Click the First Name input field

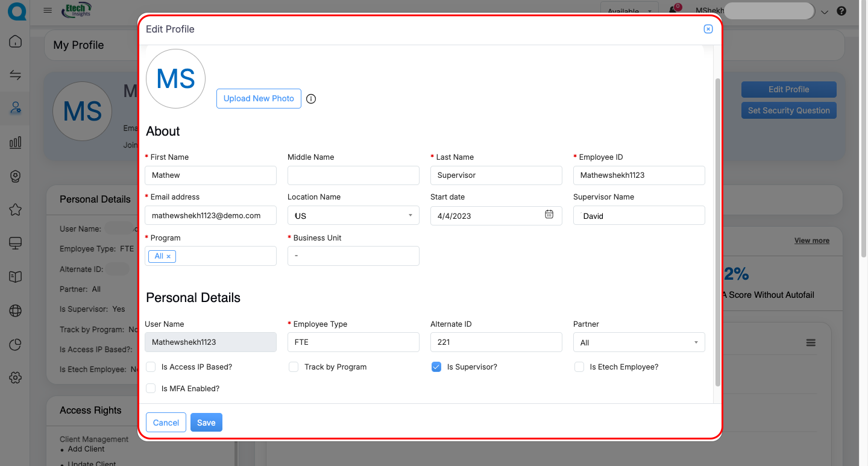click(210, 175)
